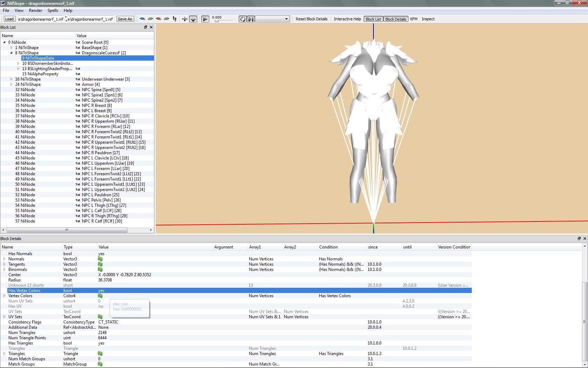Click the UV Sets refresh array icon

click(100, 317)
